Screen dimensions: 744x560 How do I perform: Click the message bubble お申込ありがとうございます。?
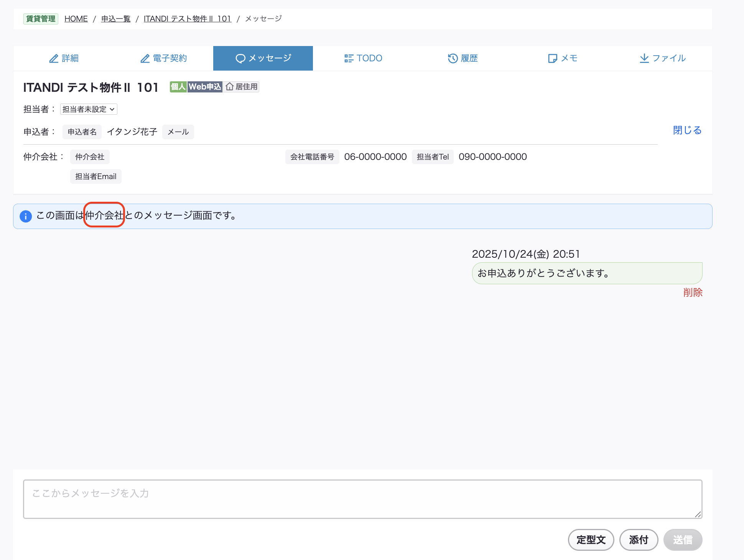pyautogui.click(x=587, y=273)
